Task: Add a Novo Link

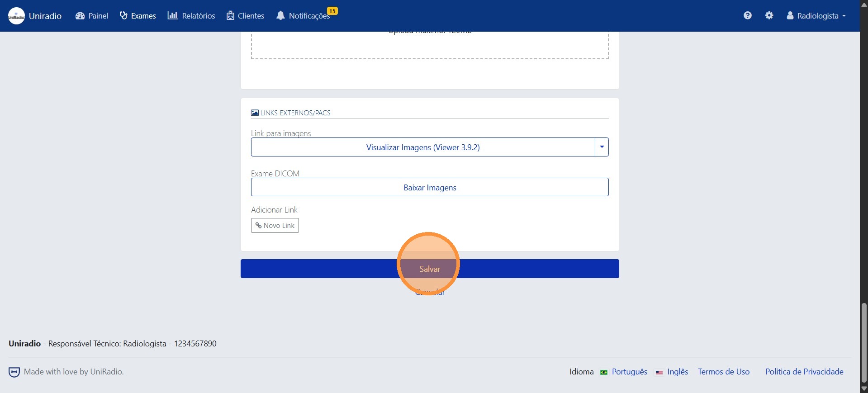Action: point(275,225)
